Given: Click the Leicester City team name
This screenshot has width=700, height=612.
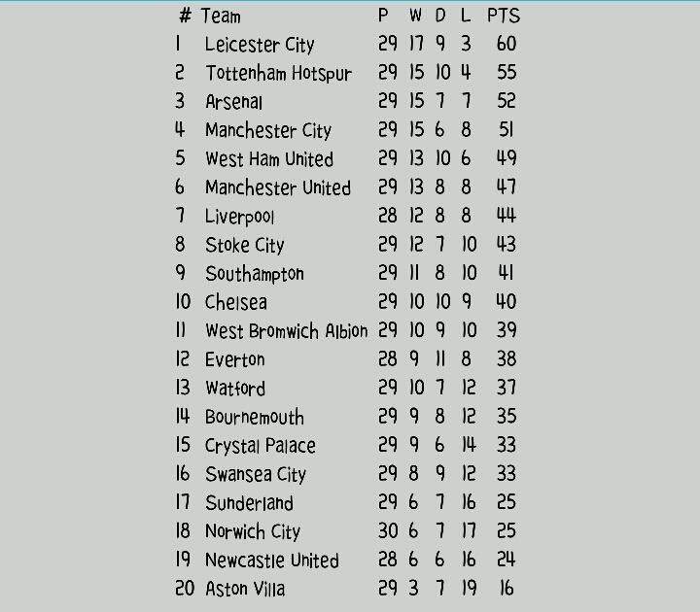Looking at the screenshot, I should coord(260,45).
